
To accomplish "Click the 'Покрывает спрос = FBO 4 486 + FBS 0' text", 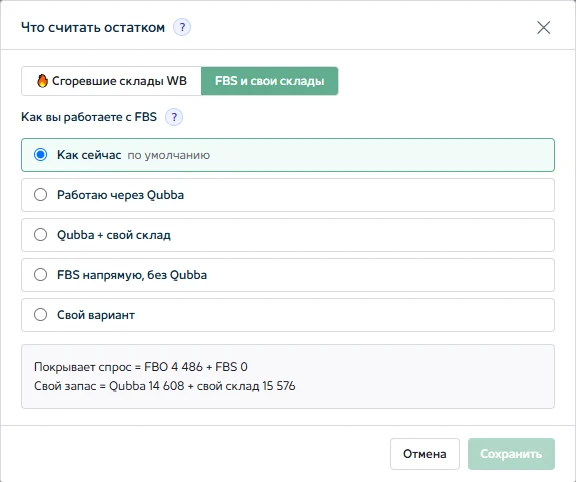I will point(141,367).
